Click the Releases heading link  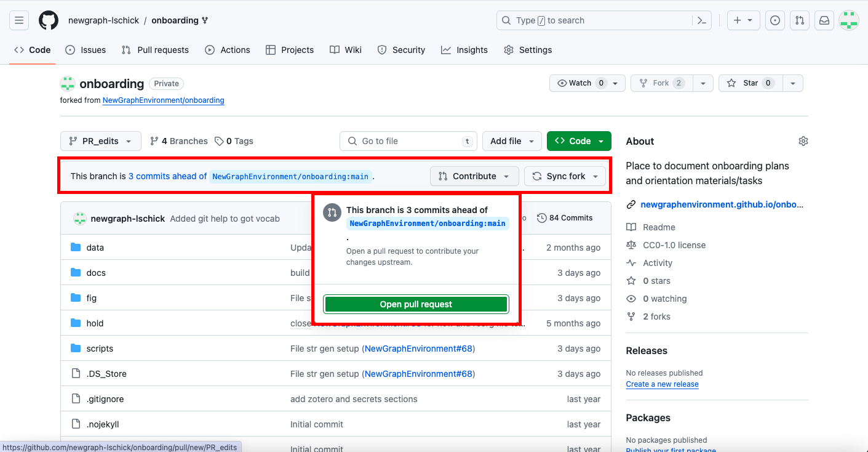click(647, 350)
